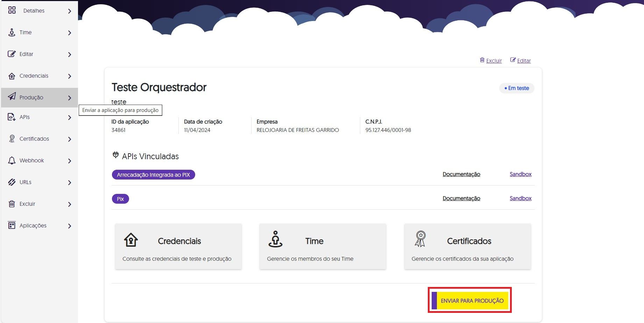This screenshot has width=644, height=323.
Task: Click the Certificados ribbon icon in sidebar
Action: (12, 139)
